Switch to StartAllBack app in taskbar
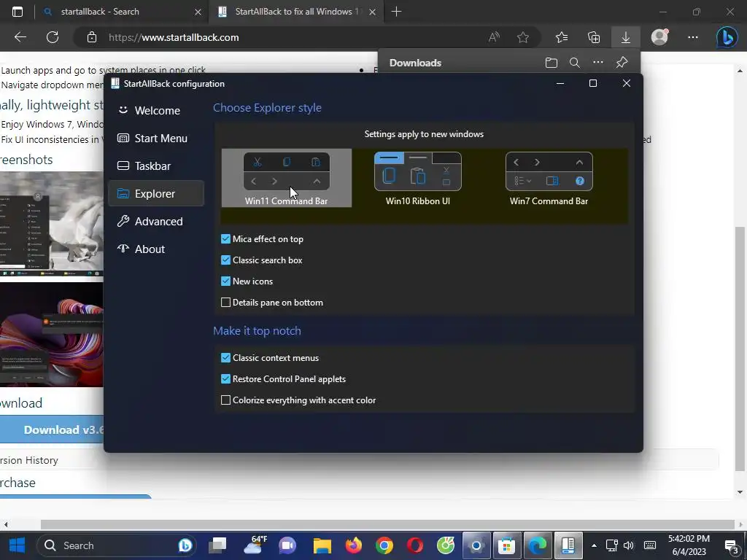The width and height of the screenshot is (747, 560). pos(568,545)
